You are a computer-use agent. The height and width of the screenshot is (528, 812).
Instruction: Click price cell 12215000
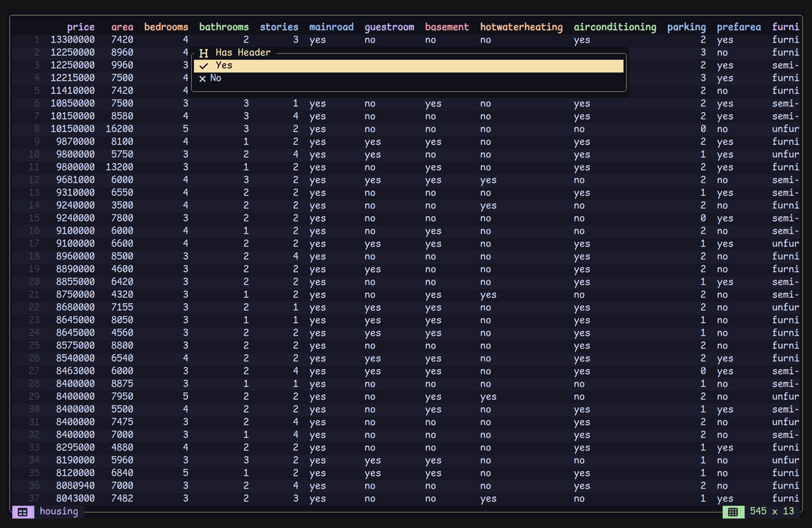click(72, 78)
